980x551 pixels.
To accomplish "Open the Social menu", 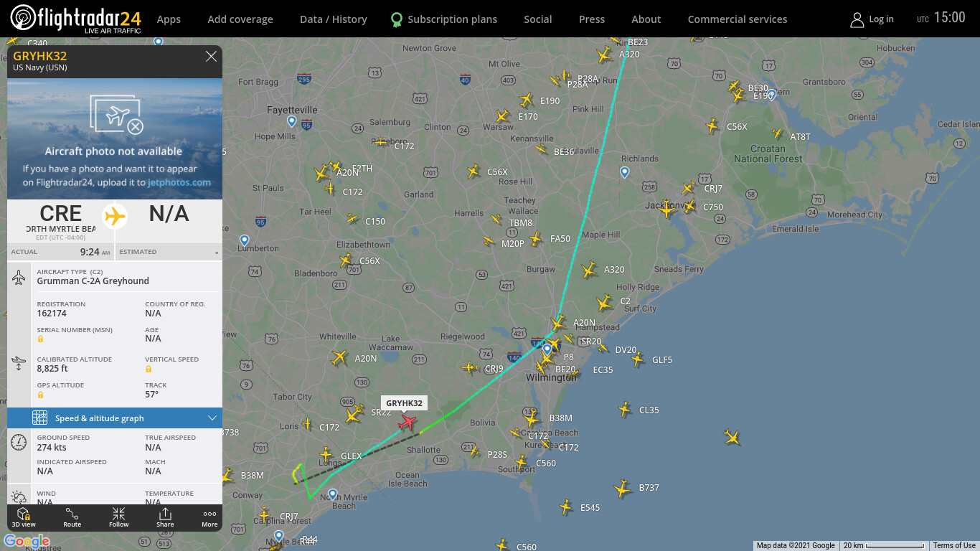I will 537,19.
